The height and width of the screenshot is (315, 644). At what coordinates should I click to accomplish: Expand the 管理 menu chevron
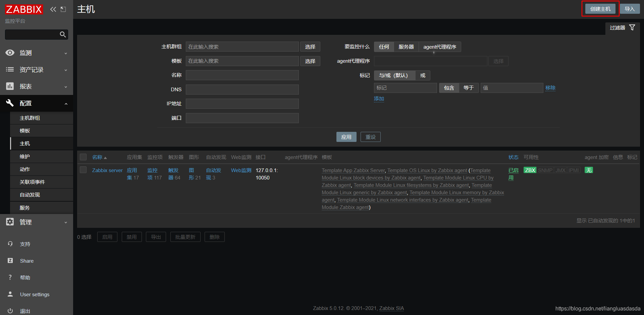[66, 222]
